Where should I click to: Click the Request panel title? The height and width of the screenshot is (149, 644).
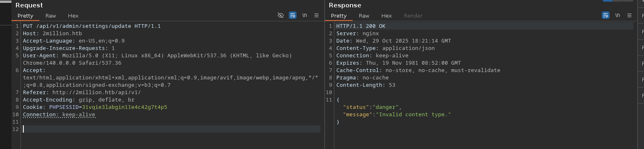pyautogui.click(x=29, y=5)
